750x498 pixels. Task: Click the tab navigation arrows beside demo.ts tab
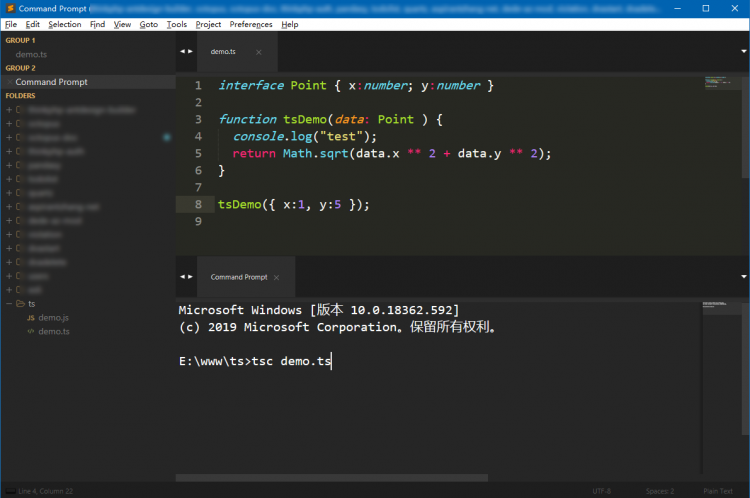point(186,51)
